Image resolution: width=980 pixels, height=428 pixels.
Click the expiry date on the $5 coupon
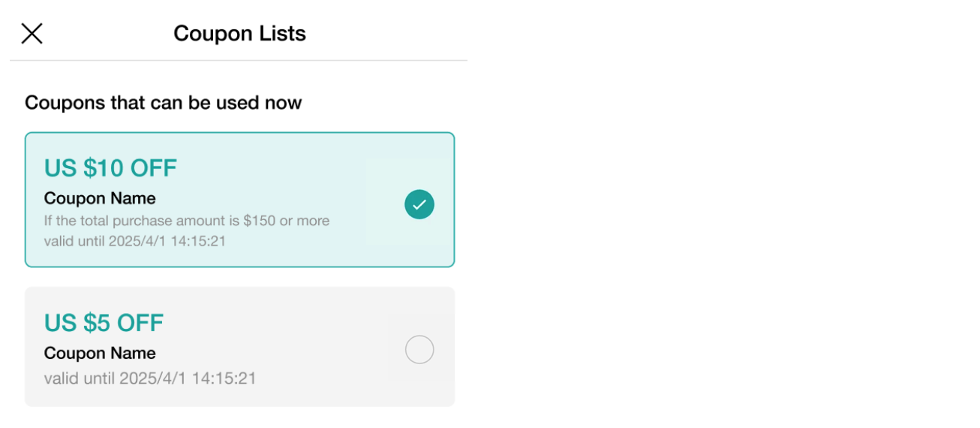[x=150, y=378]
